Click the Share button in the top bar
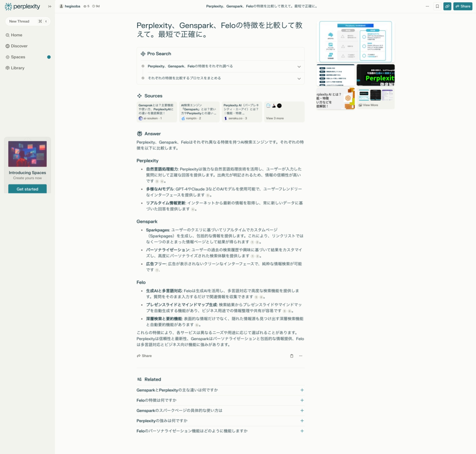This screenshot has width=476, height=454. tap(463, 6)
